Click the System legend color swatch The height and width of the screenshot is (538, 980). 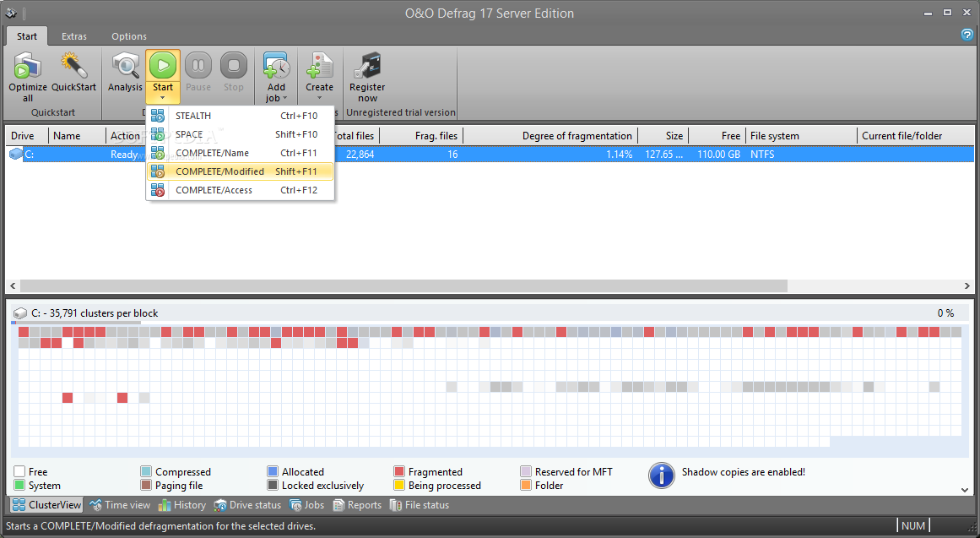pos(19,485)
